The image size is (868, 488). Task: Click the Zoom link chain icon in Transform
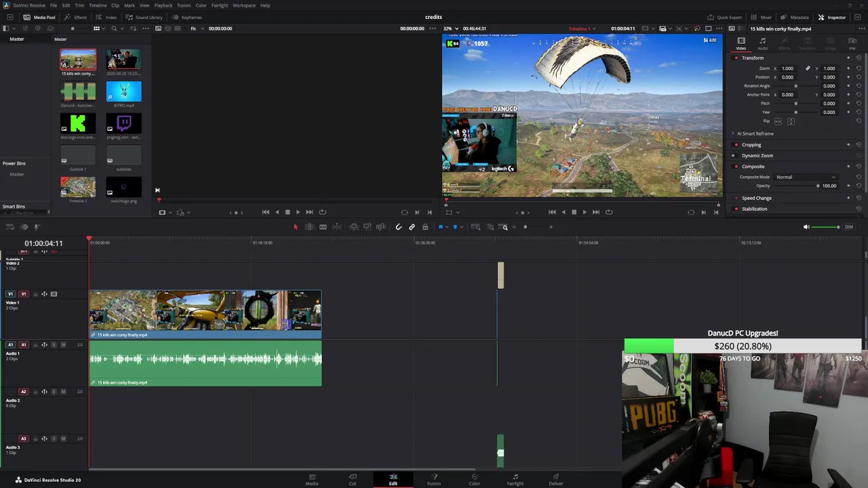click(x=808, y=68)
